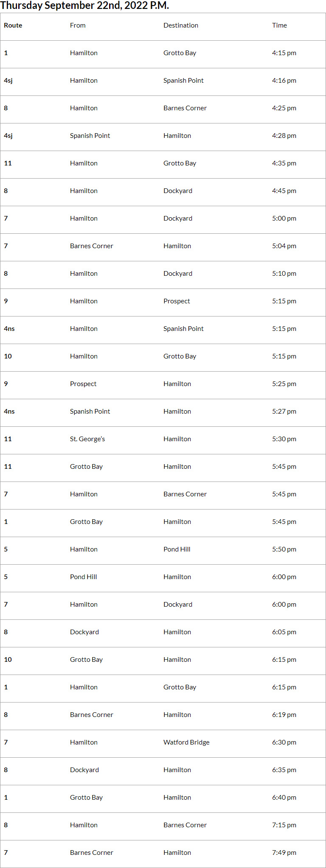Select the 7:15 pm time cell
This screenshot has width=326, height=868.
284,825
